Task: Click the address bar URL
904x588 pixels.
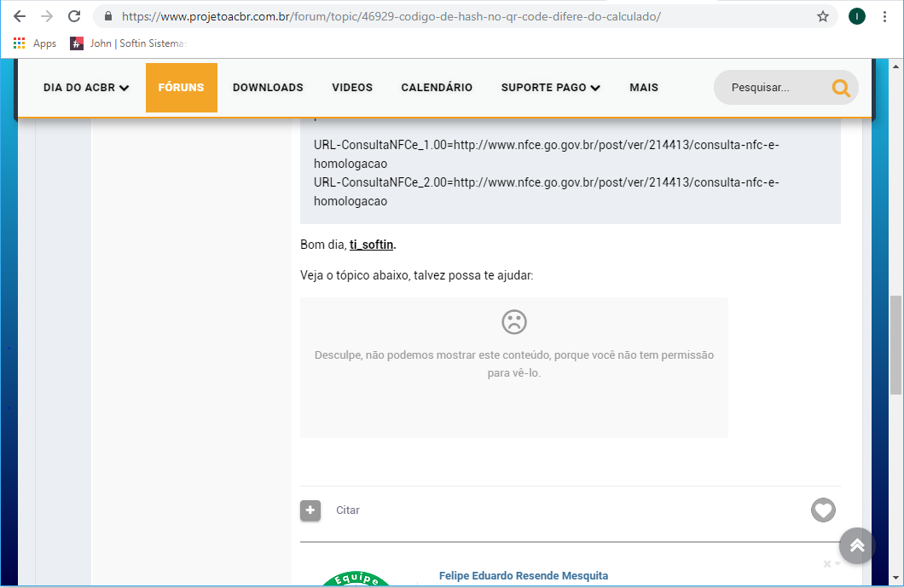Action: point(391,17)
